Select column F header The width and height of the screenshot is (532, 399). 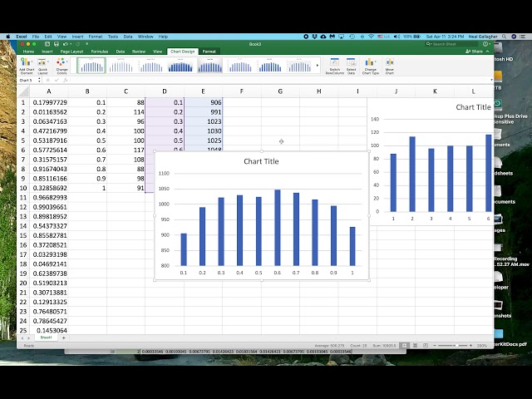point(242,91)
